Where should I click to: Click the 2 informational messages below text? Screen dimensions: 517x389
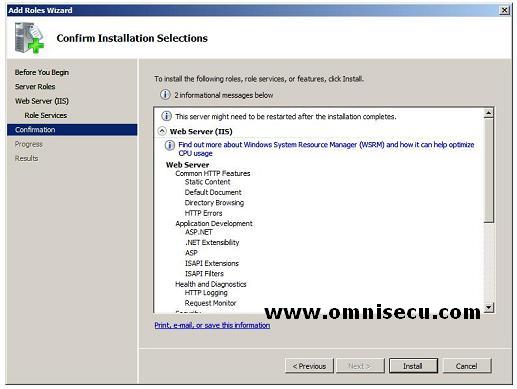(x=224, y=95)
